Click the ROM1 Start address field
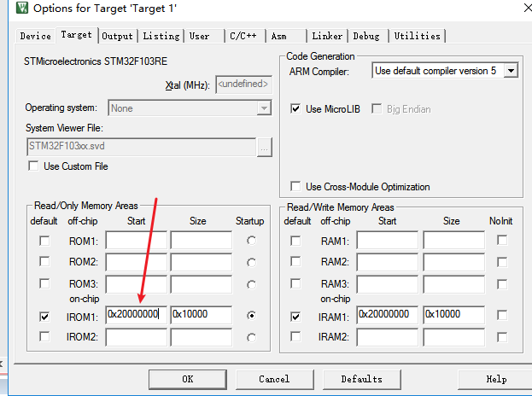This screenshot has width=532, height=396. coord(137,241)
